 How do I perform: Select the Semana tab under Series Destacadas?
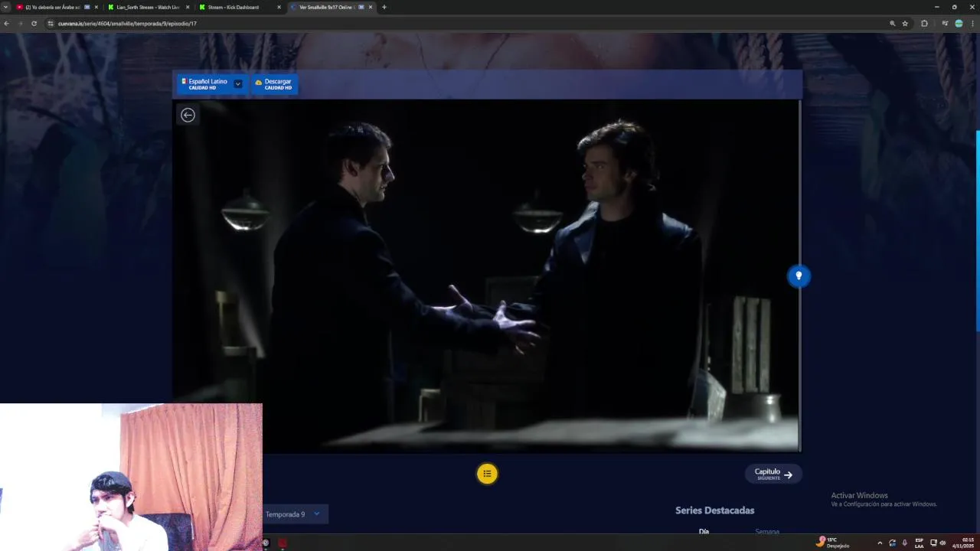(766, 531)
